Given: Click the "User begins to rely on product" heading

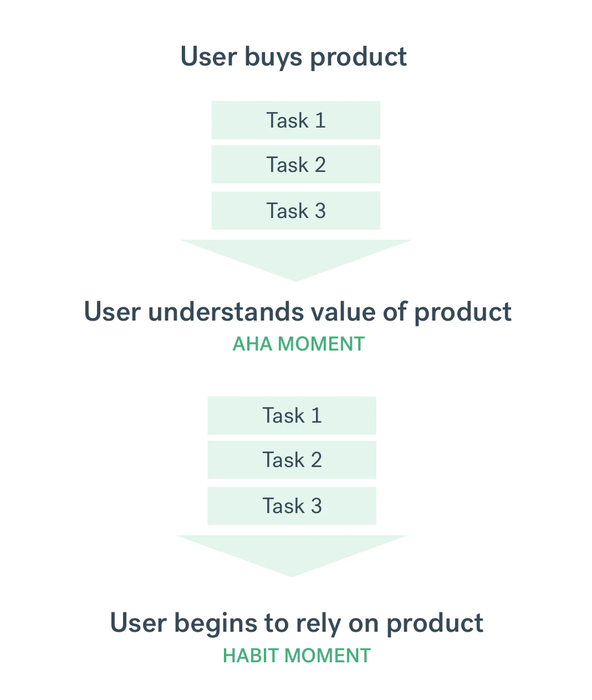Looking at the screenshot, I should point(297,623).
